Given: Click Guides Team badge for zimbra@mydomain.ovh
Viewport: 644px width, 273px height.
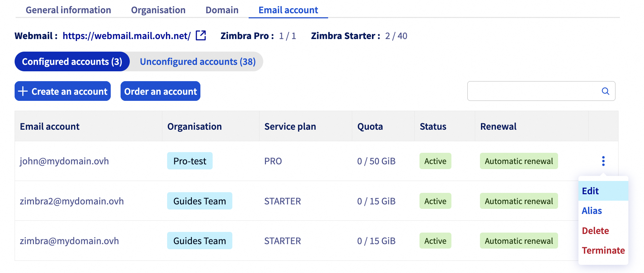Looking at the screenshot, I should pyautogui.click(x=200, y=241).
